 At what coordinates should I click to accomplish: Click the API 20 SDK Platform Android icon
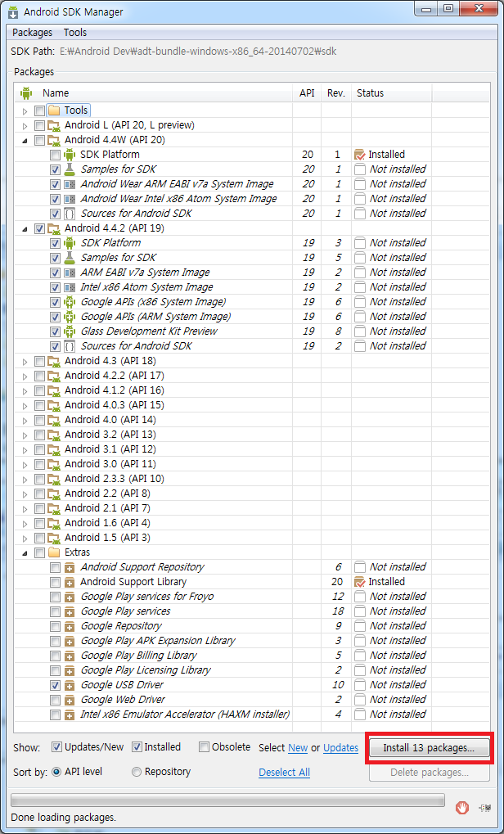(x=70, y=155)
